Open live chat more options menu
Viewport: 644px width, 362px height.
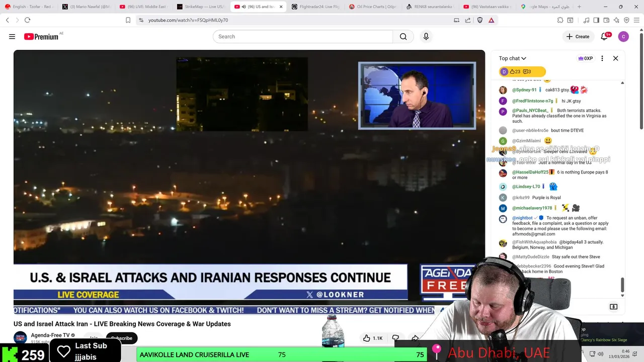(x=602, y=58)
